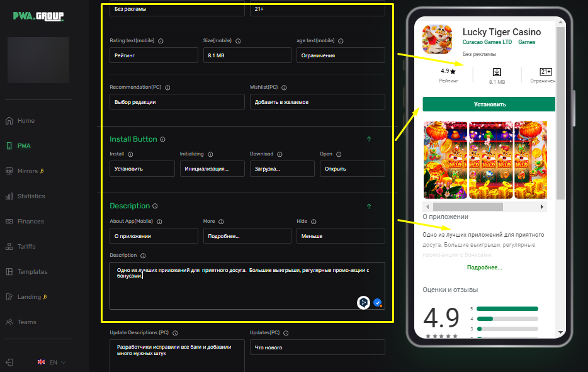Click the Добавить в желаемое wishlist field
Screen dimensions: 588x372
click(318, 101)
